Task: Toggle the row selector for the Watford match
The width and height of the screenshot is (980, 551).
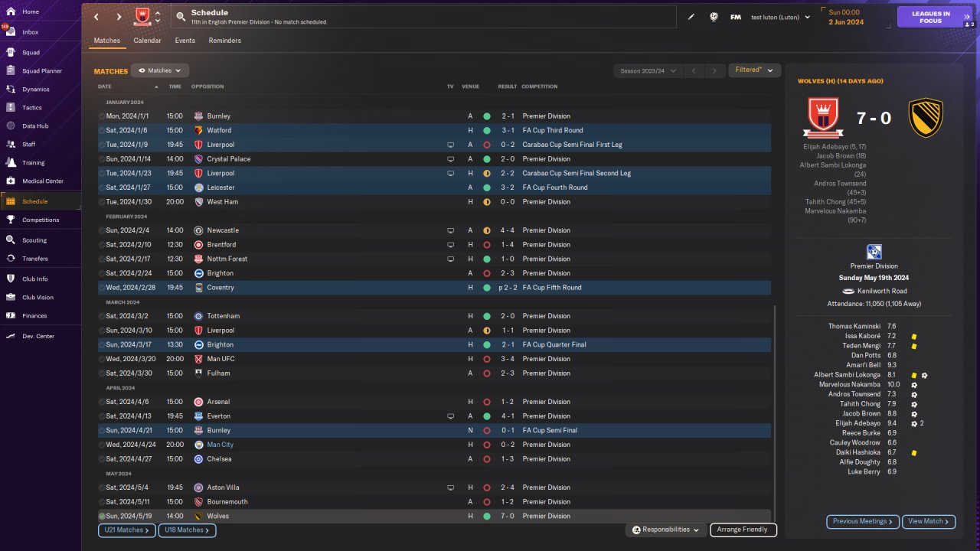Action: (x=102, y=131)
